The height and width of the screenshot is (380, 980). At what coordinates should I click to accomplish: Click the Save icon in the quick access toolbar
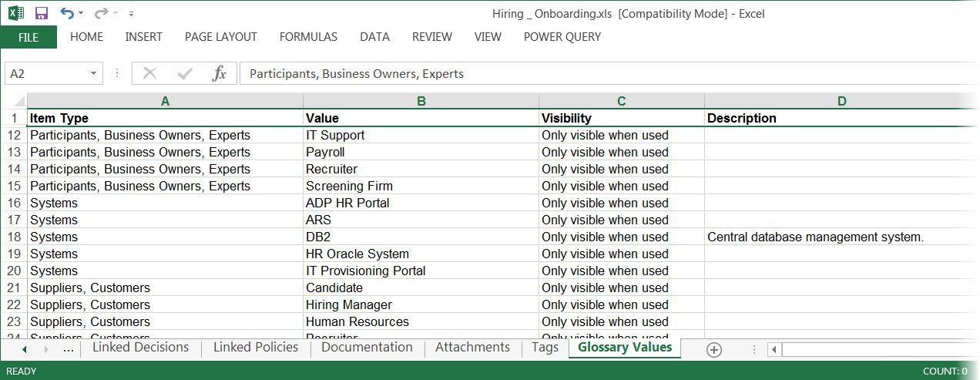(x=41, y=13)
